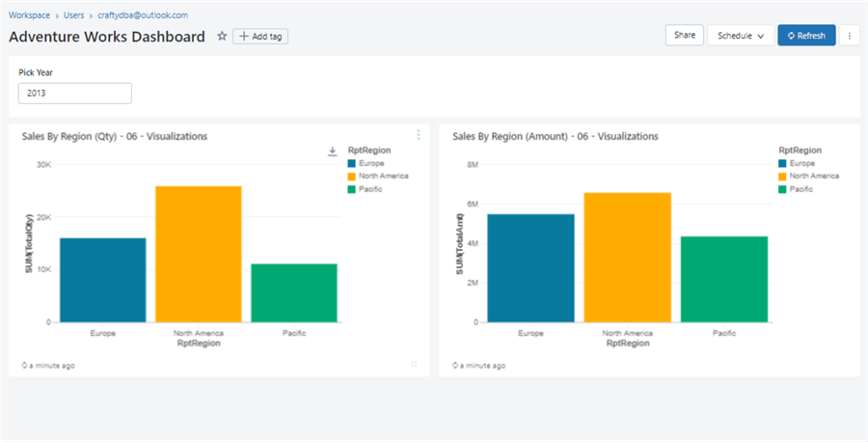This screenshot has height=442, width=868.
Task: Click the North America bar in Qty chart
Action: [x=198, y=254]
